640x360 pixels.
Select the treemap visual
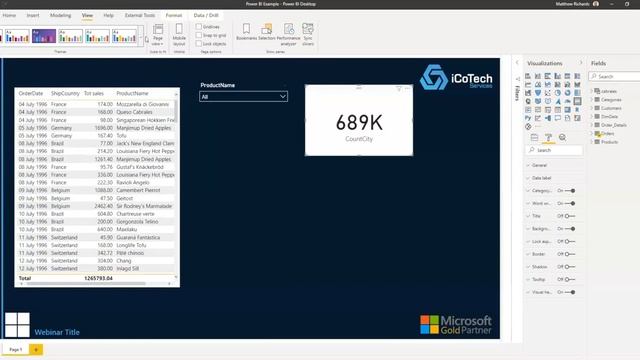coord(577,93)
